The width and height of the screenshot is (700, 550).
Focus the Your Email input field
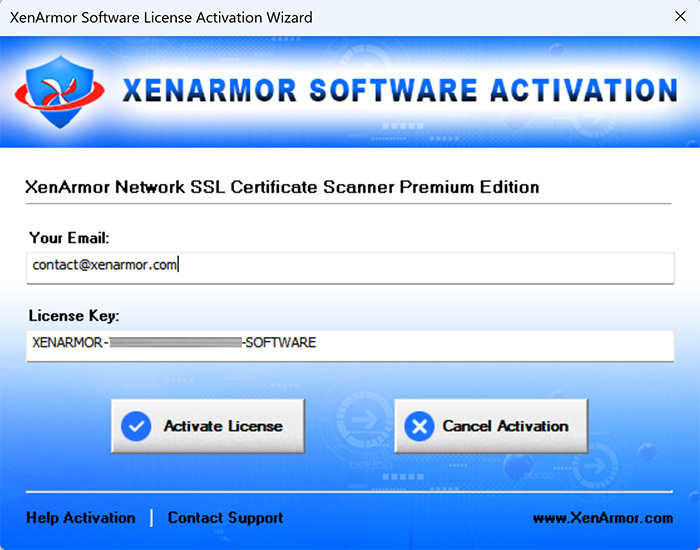(x=350, y=267)
